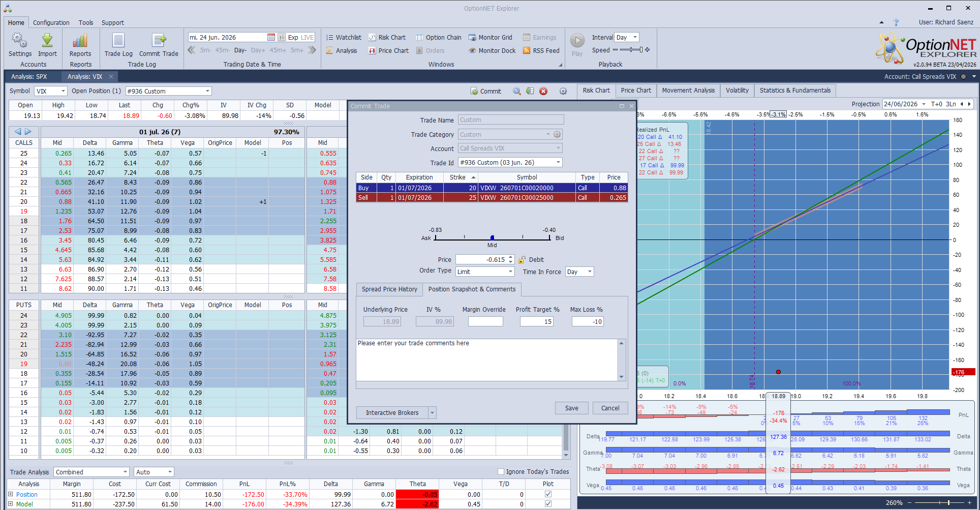
Task: Open analysis settings gear icon
Action: (563, 91)
